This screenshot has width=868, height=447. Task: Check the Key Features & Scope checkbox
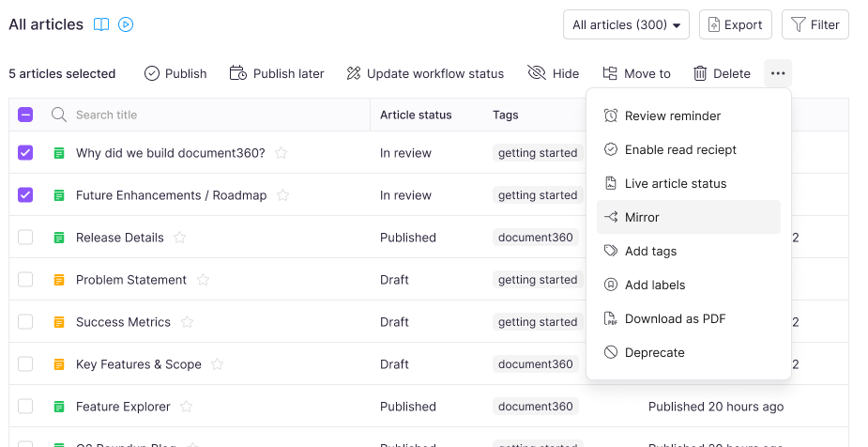click(25, 364)
